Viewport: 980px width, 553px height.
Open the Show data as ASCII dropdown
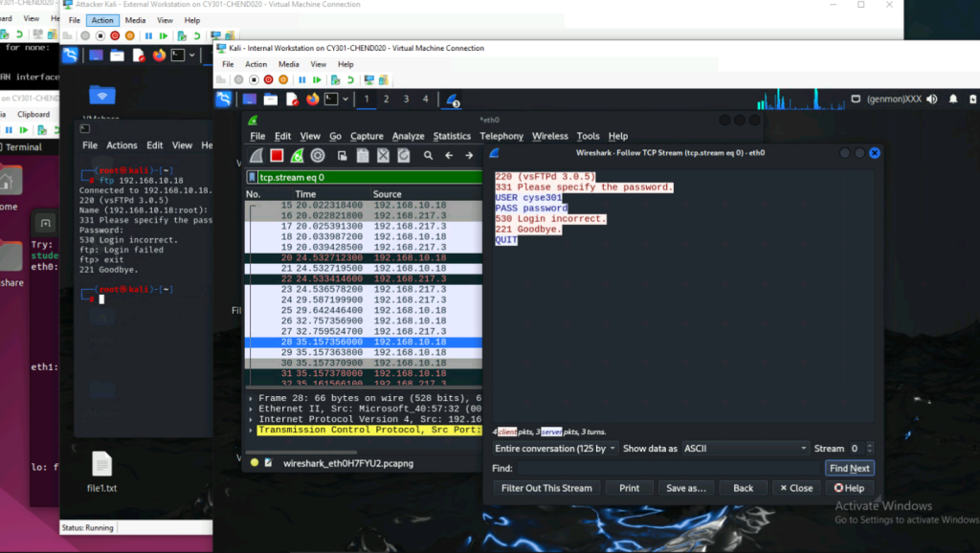coord(746,448)
